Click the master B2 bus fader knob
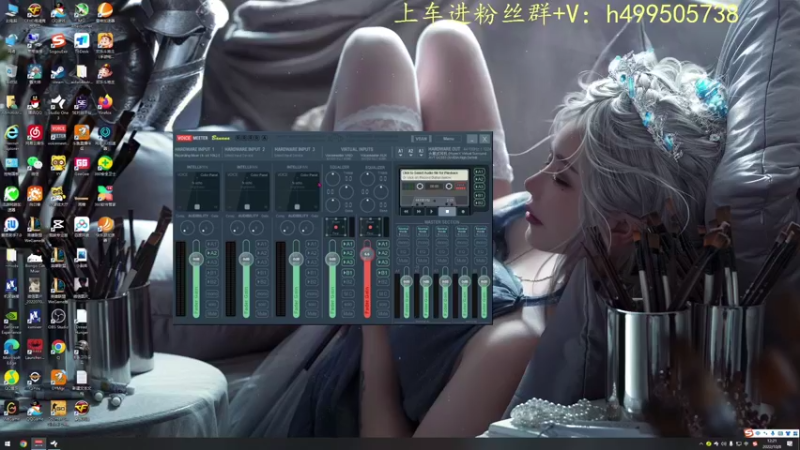The image size is (800, 450). pyautogui.click(x=484, y=281)
